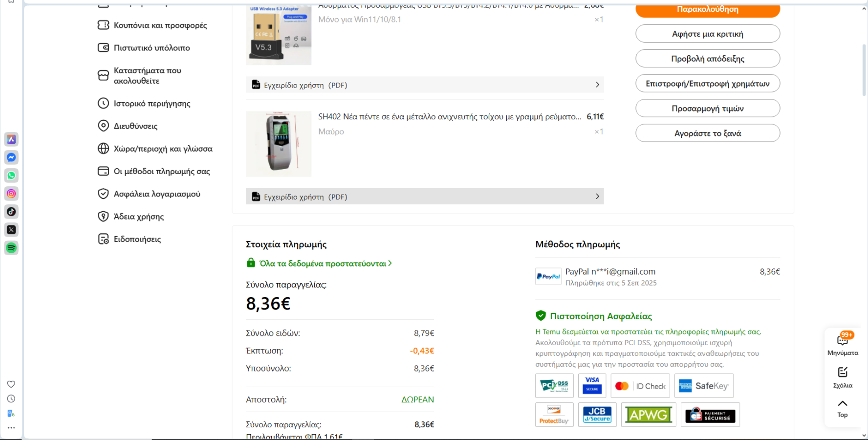Open the SH402 wall detector product thumbnail
The width and height of the screenshot is (868, 440).
(279, 144)
